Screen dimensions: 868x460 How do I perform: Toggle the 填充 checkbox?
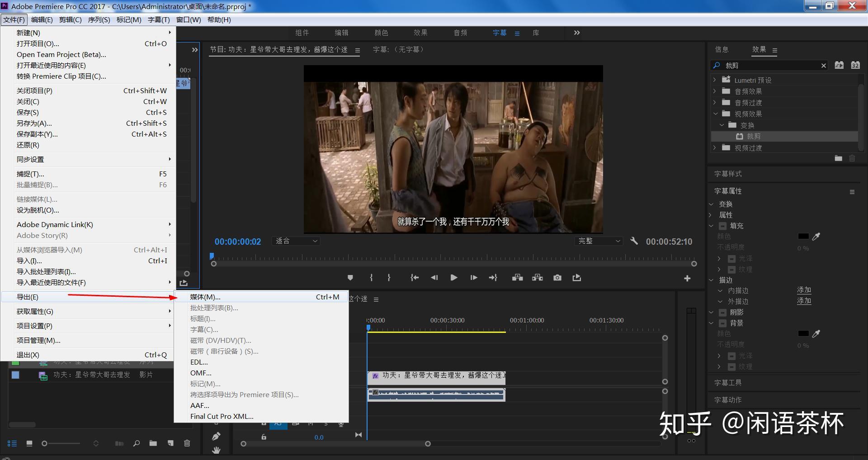723,226
